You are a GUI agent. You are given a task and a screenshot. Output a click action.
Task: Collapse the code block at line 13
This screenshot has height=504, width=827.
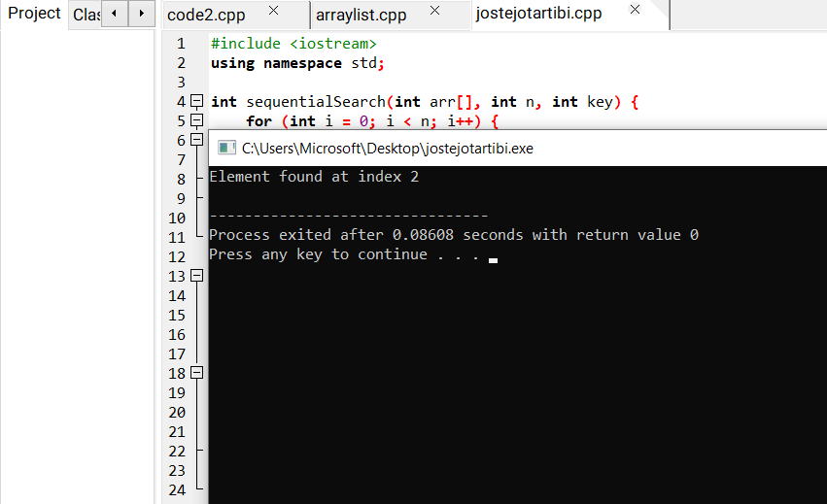pyautogui.click(x=196, y=276)
